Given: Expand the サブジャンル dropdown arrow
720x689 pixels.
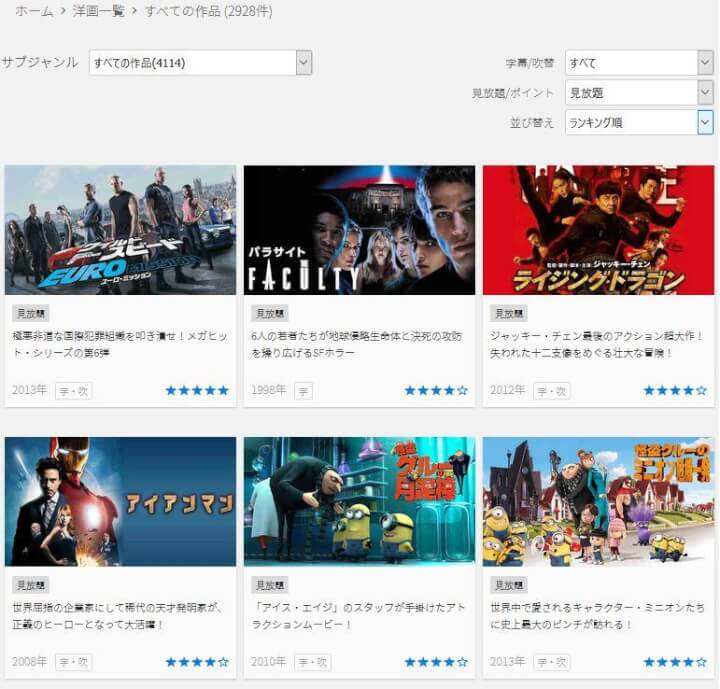Looking at the screenshot, I should (304, 62).
